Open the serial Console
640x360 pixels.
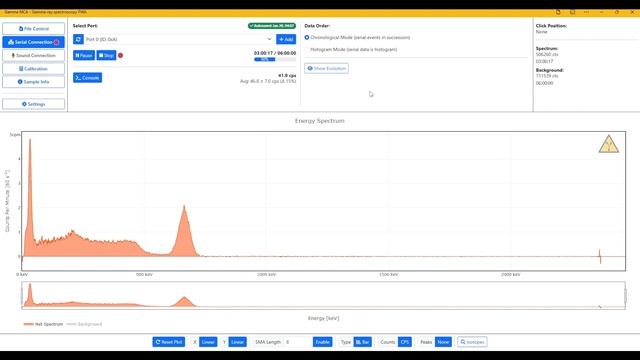(x=88, y=78)
